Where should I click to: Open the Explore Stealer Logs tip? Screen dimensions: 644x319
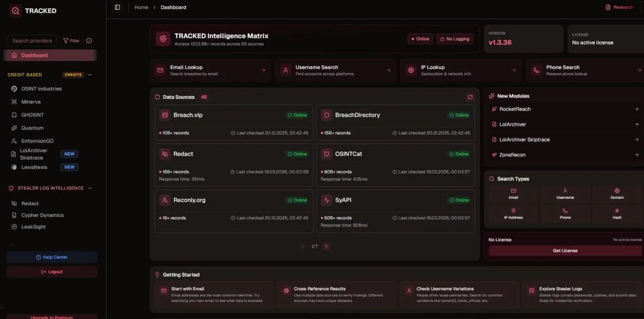tap(583, 295)
